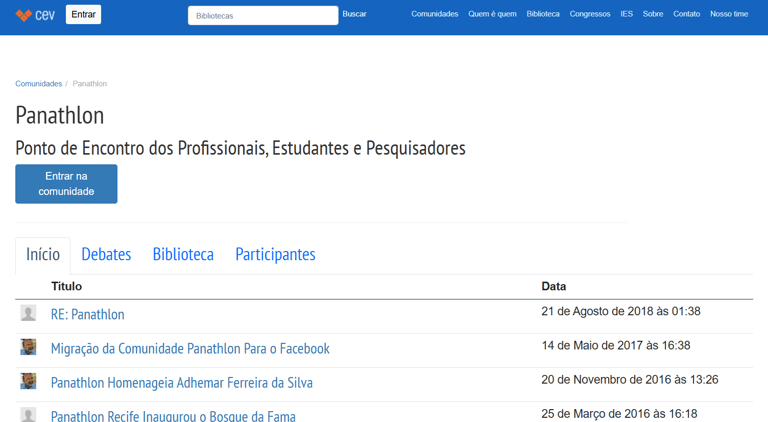Screen dimensions: 768x422
Task: Click Comunidades breadcrumb link
Action: [x=39, y=84]
